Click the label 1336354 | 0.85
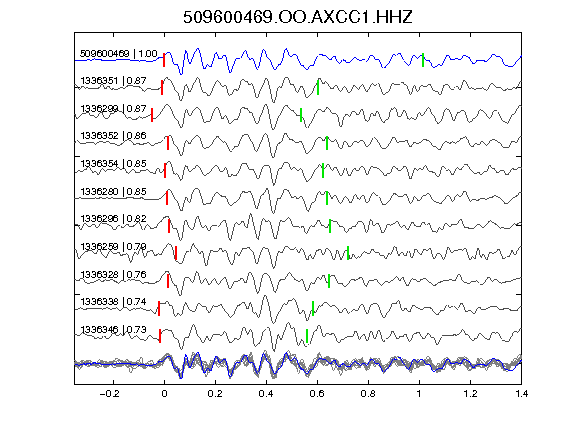This screenshot has height=432, width=576. coord(113,163)
